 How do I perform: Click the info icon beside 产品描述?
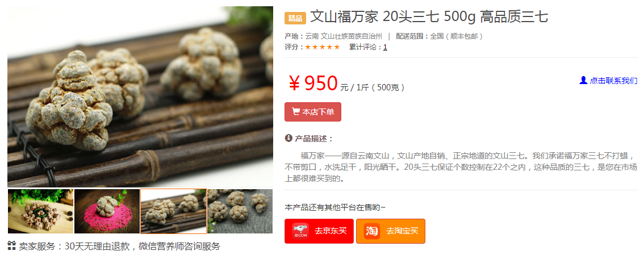point(288,139)
